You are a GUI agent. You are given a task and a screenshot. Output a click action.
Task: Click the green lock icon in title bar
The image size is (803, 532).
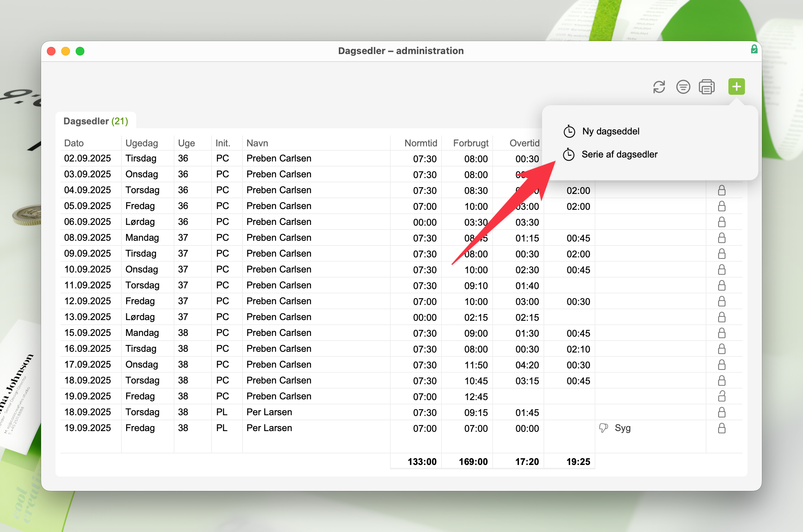pyautogui.click(x=754, y=49)
